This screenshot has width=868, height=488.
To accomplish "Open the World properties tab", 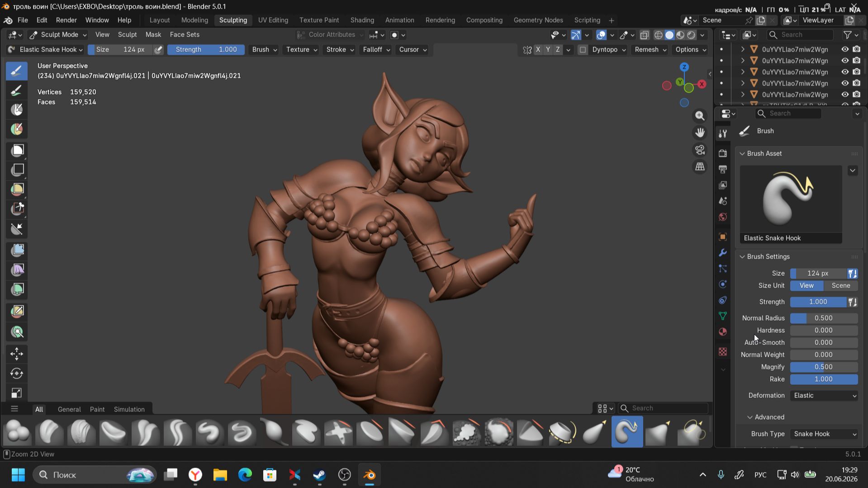I will [x=723, y=217].
